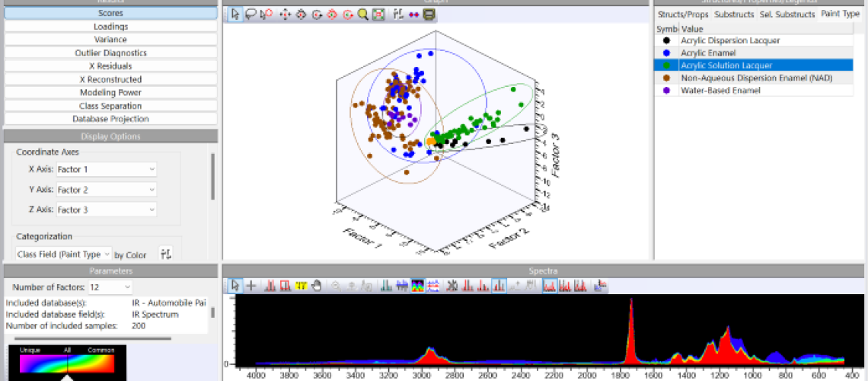Click the blue overlapped spectra icon
868x381 pixels.
[403, 286]
